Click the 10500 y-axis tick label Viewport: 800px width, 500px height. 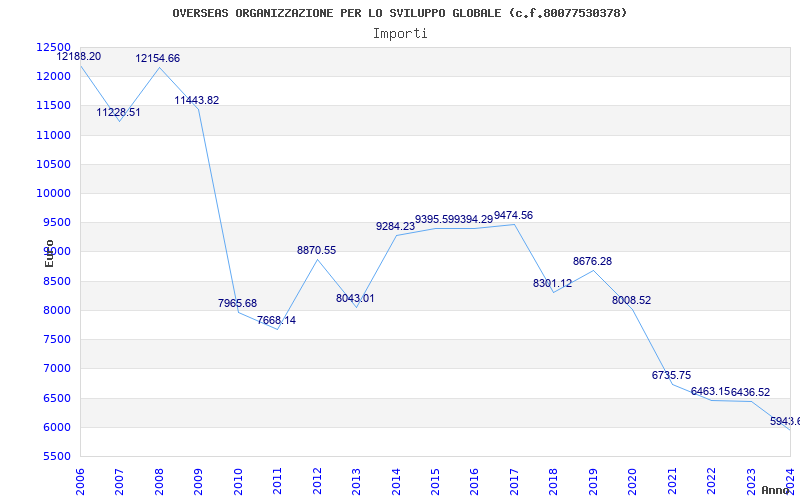[53, 164]
